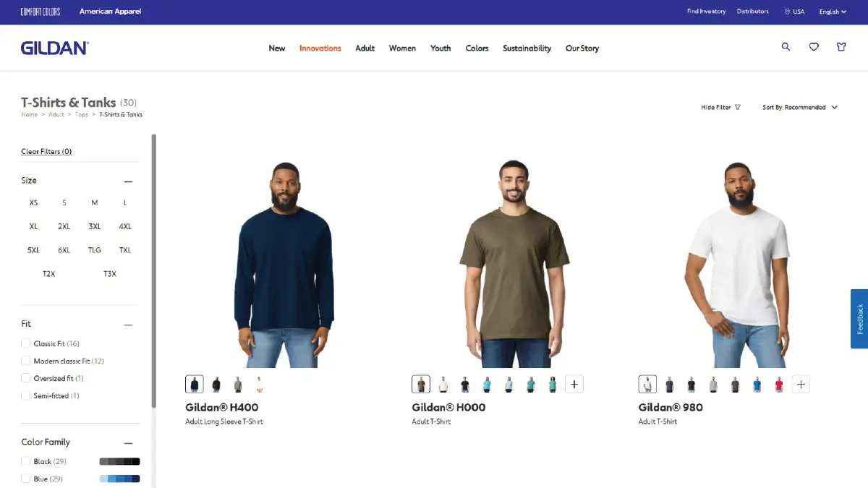
Task: Click Find Inventory link
Action: (706, 12)
